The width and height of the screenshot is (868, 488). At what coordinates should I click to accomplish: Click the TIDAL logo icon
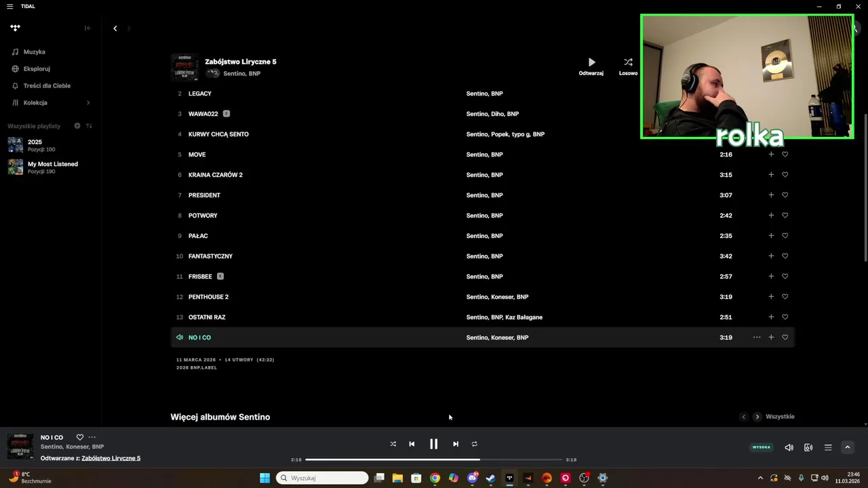pos(15,28)
